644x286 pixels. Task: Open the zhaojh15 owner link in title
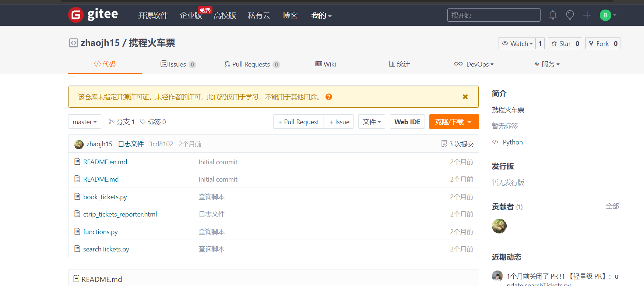(100, 43)
